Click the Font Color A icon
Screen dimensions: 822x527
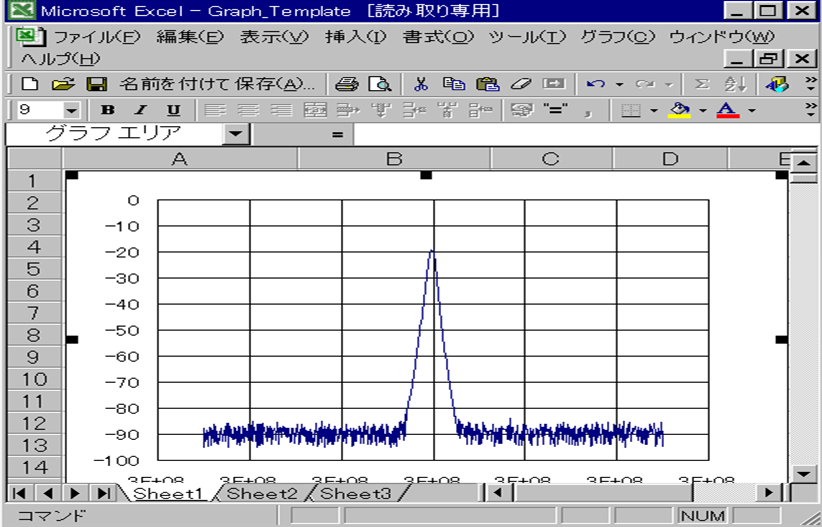tap(728, 110)
